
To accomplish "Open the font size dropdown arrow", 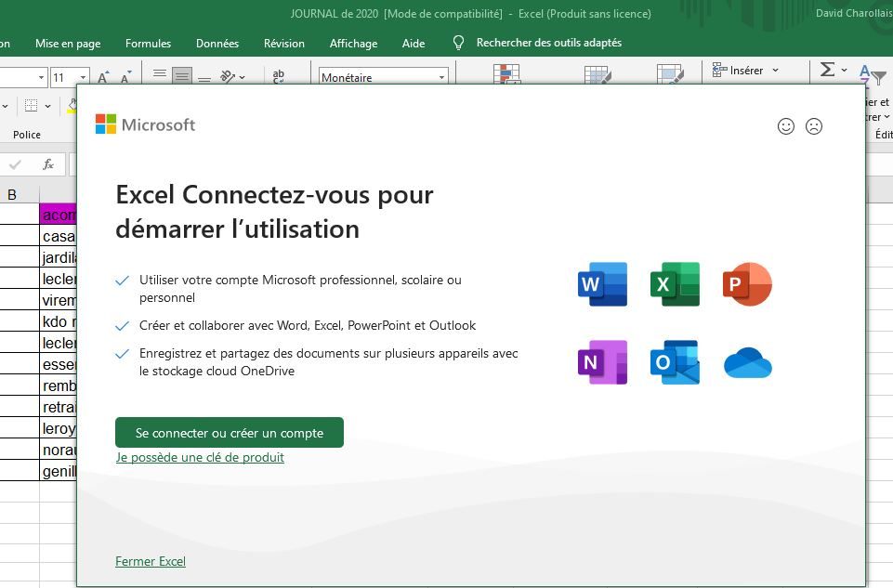I will tap(83, 77).
